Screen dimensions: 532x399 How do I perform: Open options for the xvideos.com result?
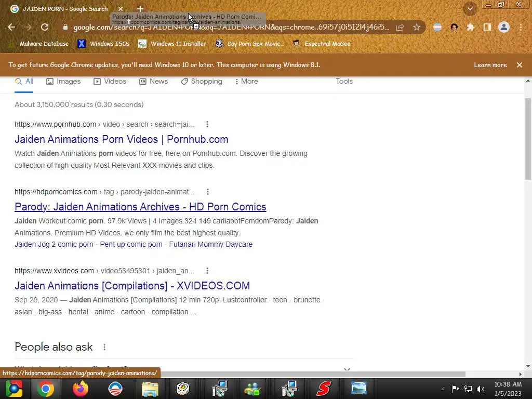point(207,271)
